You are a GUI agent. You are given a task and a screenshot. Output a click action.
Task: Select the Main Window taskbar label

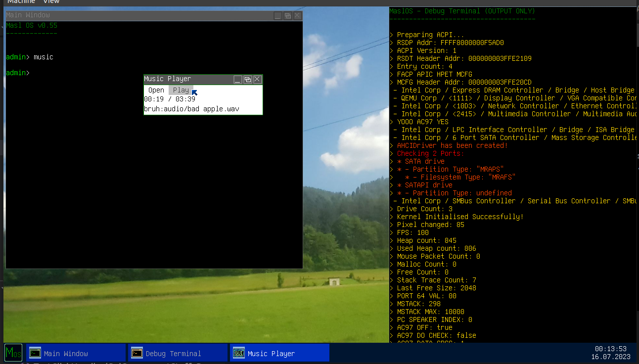click(66, 354)
